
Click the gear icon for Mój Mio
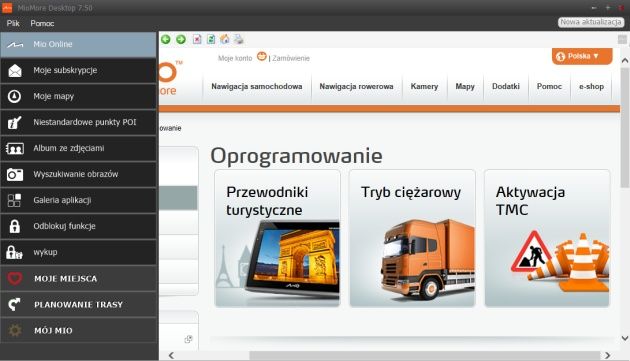15,330
